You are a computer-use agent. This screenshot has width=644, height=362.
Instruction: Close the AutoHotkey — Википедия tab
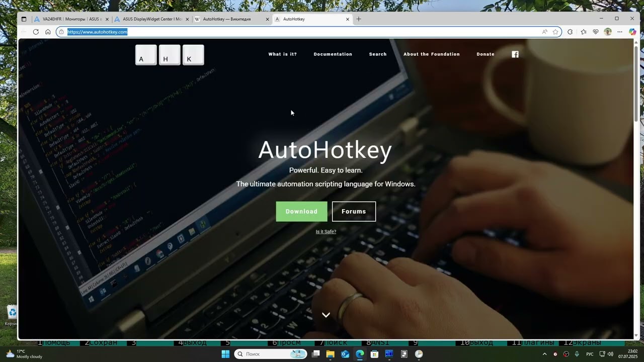(268, 19)
